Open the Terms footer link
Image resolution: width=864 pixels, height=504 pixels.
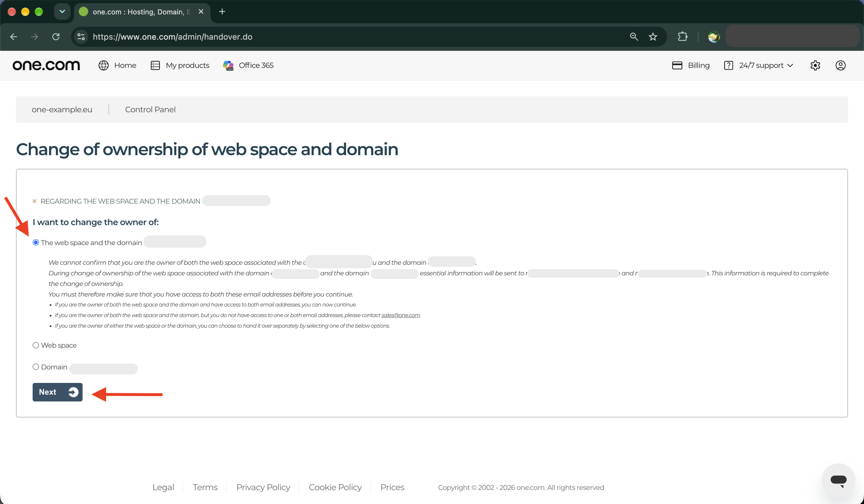[205, 487]
